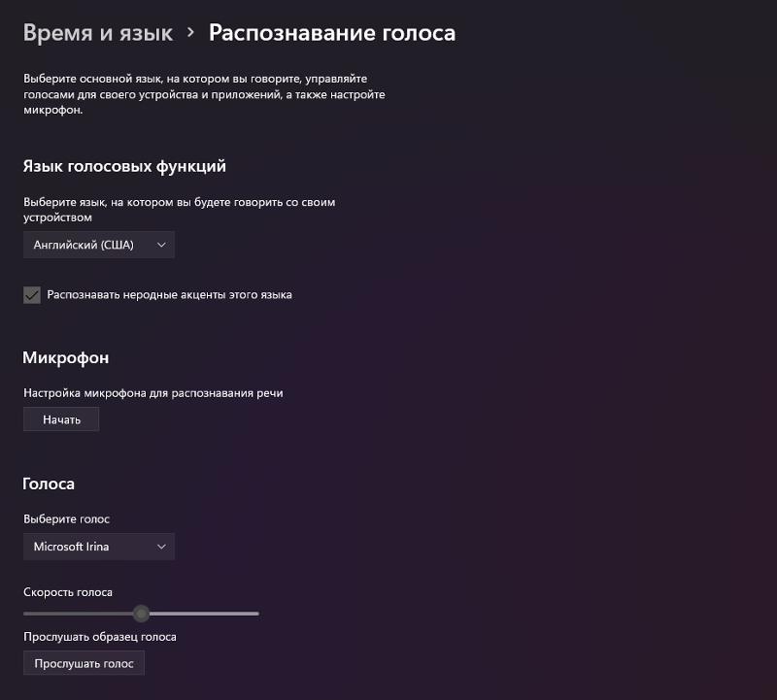Click the "Язык голосовых функций" section heading
Screen dimensions: 777x700
124,166
